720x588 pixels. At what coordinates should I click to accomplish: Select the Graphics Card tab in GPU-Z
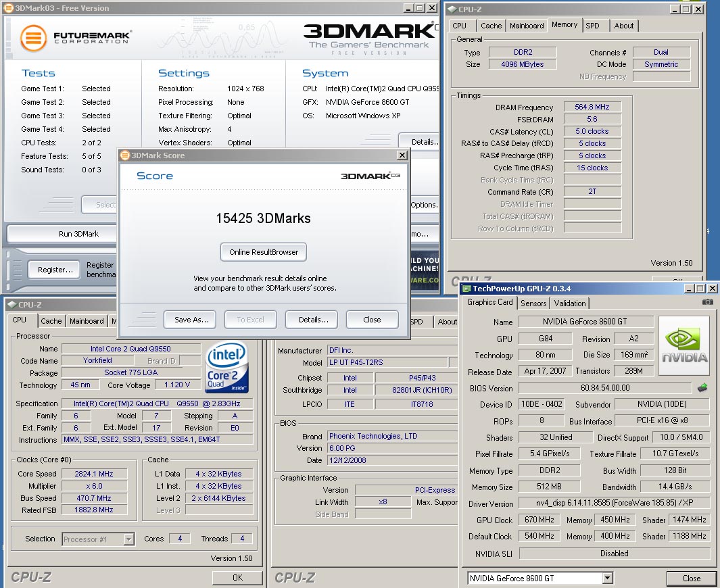click(490, 302)
